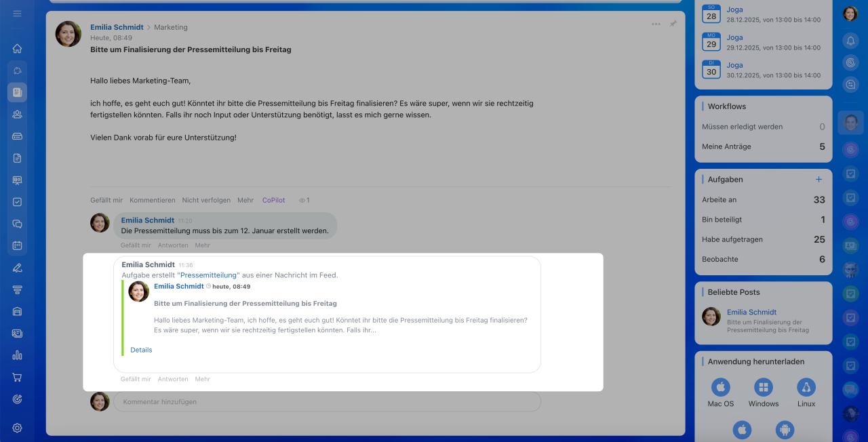Open the Marketing group link in post header
The width and height of the screenshot is (868, 442).
pyautogui.click(x=171, y=27)
